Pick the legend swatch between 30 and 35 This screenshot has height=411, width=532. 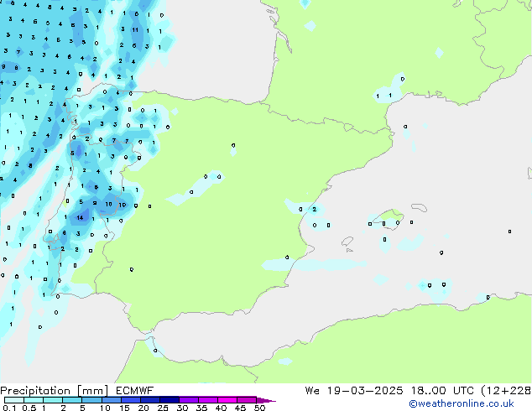(191, 400)
